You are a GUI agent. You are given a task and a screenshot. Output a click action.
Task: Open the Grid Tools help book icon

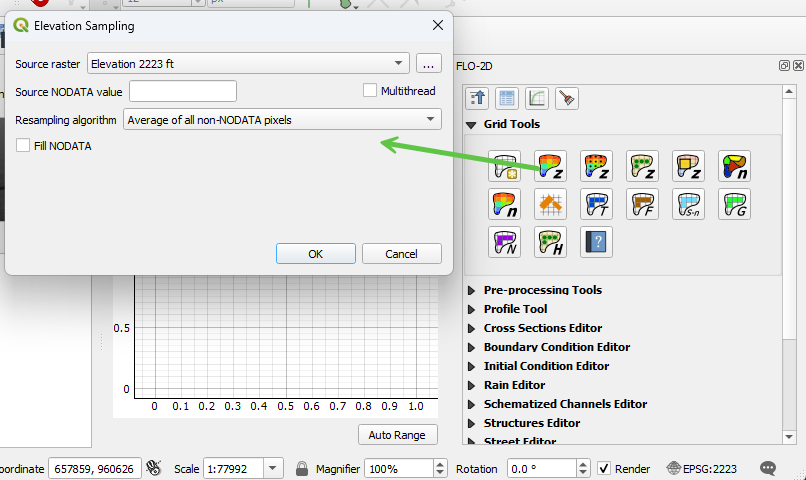pyautogui.click(x=596, y=242)
